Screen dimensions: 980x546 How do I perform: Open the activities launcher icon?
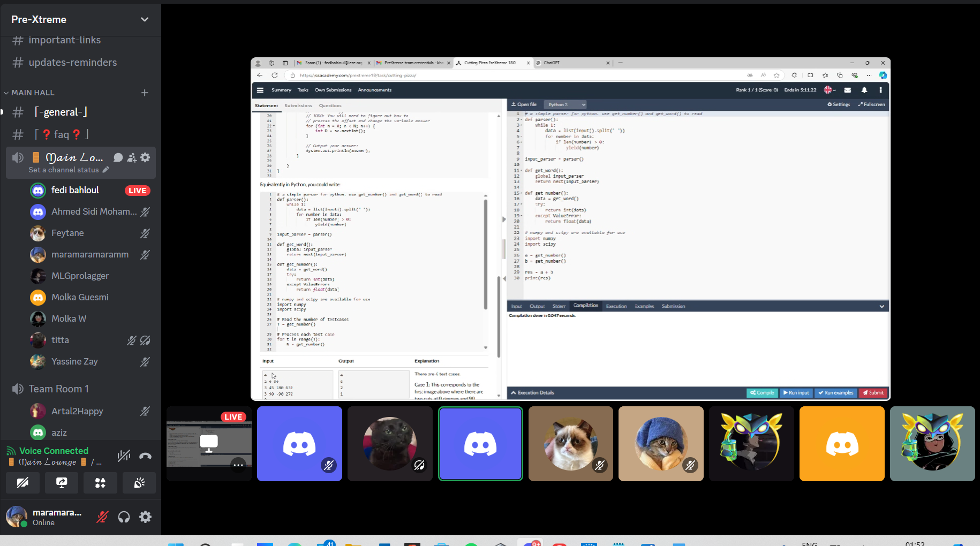pos(100,483)
